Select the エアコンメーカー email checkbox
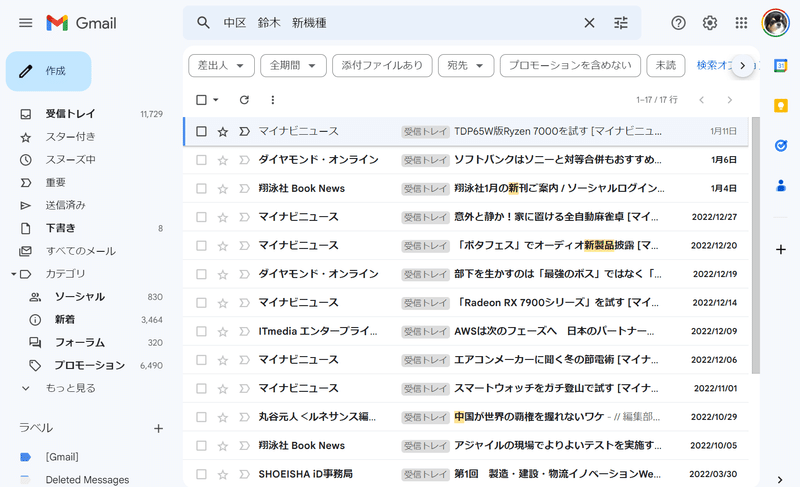This screenshot has width=800, height=487. coord(202,360)
